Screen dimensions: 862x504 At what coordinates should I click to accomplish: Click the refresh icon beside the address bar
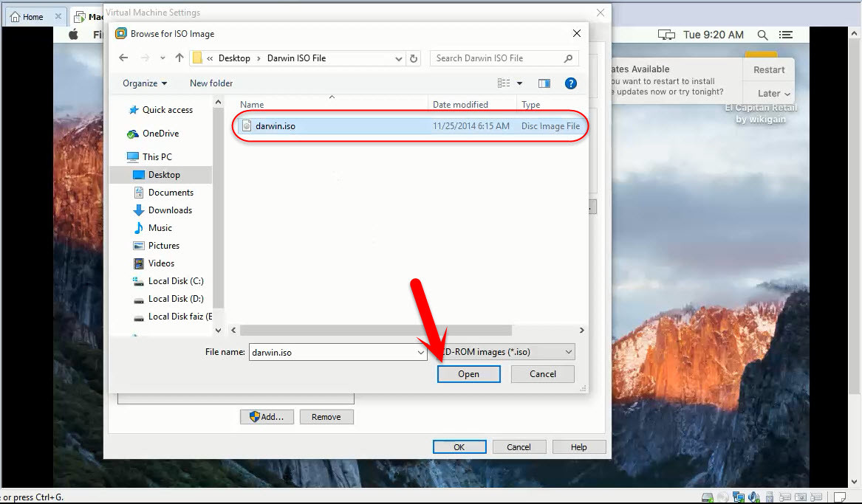[x=412, y=58]
